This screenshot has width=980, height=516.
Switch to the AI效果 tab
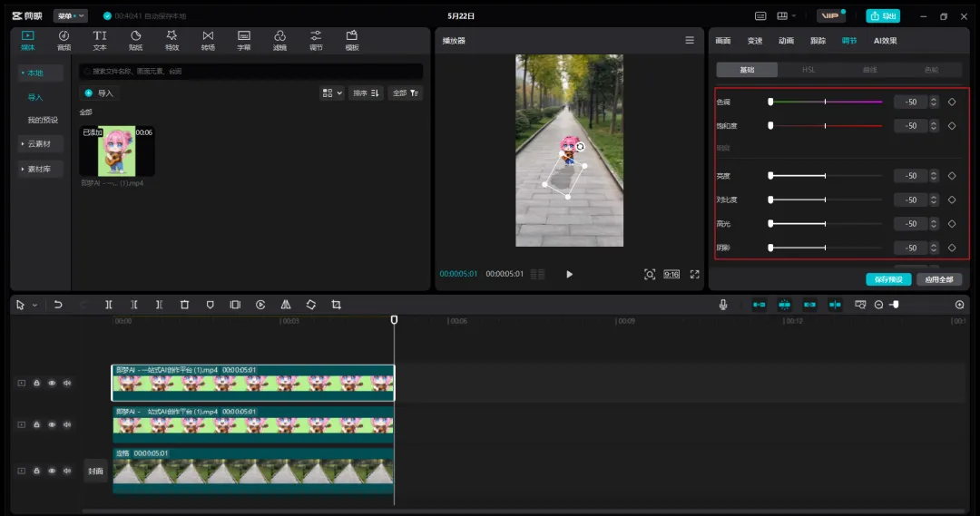click(x=885, y=41)
